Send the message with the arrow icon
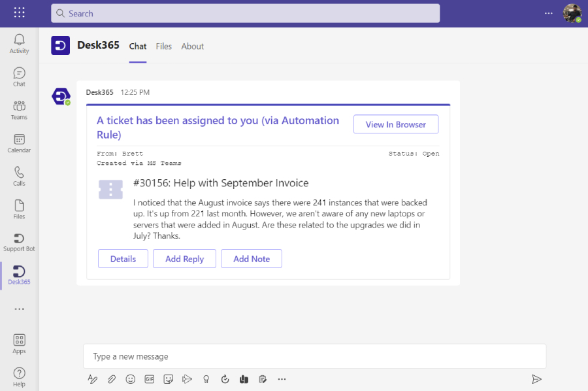This screenshot has height=391, width=588. pos(536,379)
